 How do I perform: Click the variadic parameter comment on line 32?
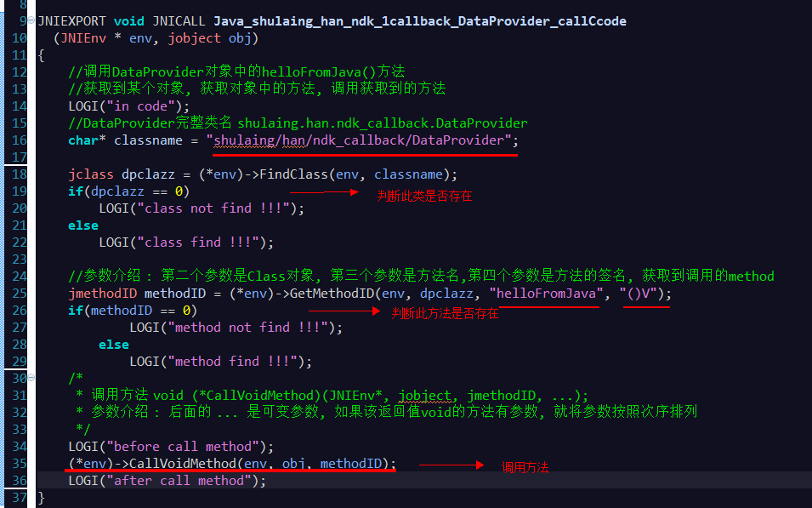pyautogui.click(x=386, y=412)
